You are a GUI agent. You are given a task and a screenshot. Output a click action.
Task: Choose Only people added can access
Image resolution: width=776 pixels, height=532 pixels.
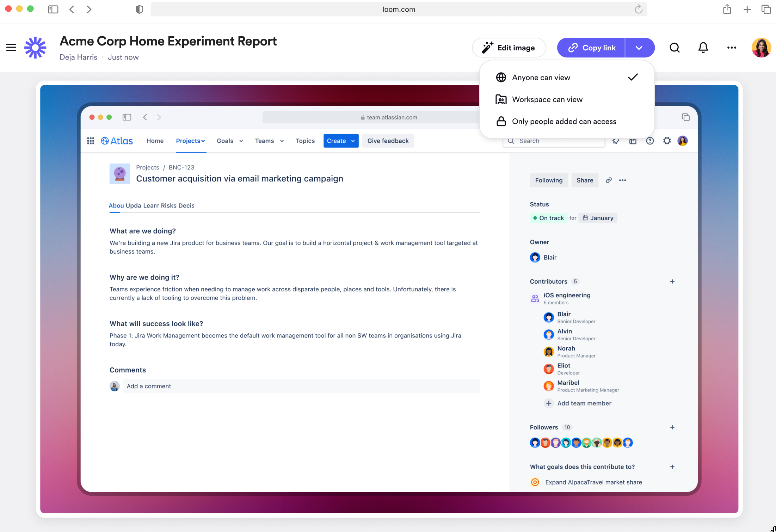click(x=564, y=122)
